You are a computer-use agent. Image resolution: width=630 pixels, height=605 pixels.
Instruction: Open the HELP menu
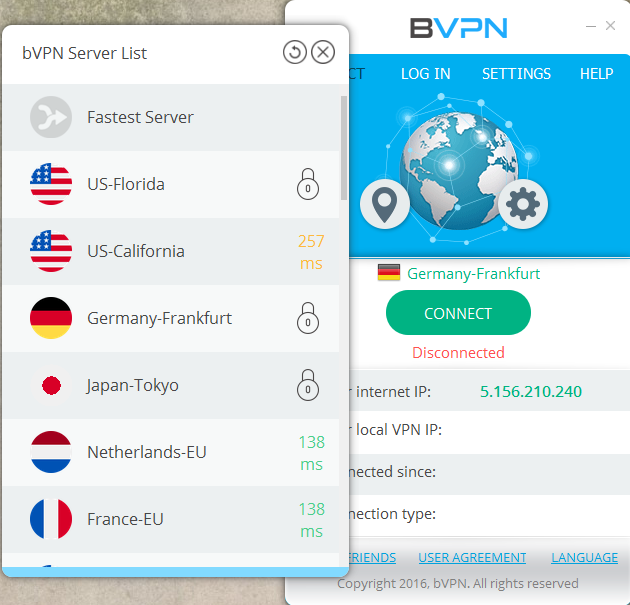coord(596,74)
